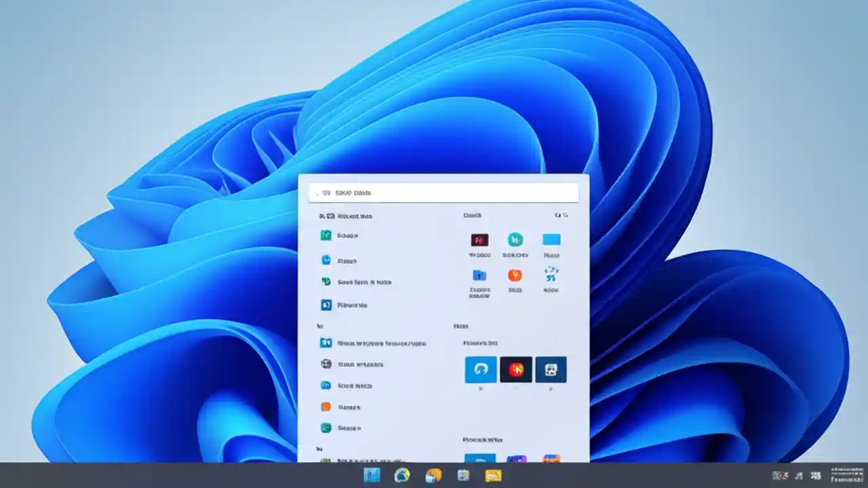Screen dimensions: 868x488
Task: Launch the orange globe browser from the taskbar
Action: (433, 475)
